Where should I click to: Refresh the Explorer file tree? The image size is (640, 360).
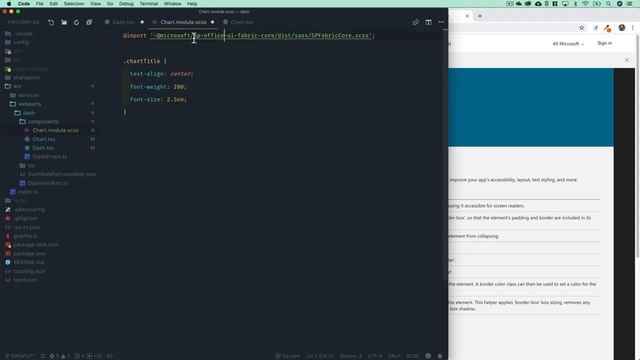[x=76, y=22]
